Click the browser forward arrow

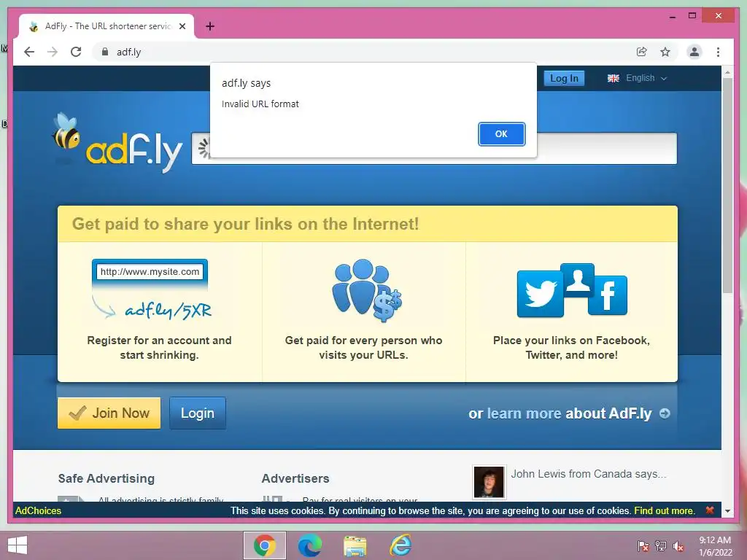53,52
